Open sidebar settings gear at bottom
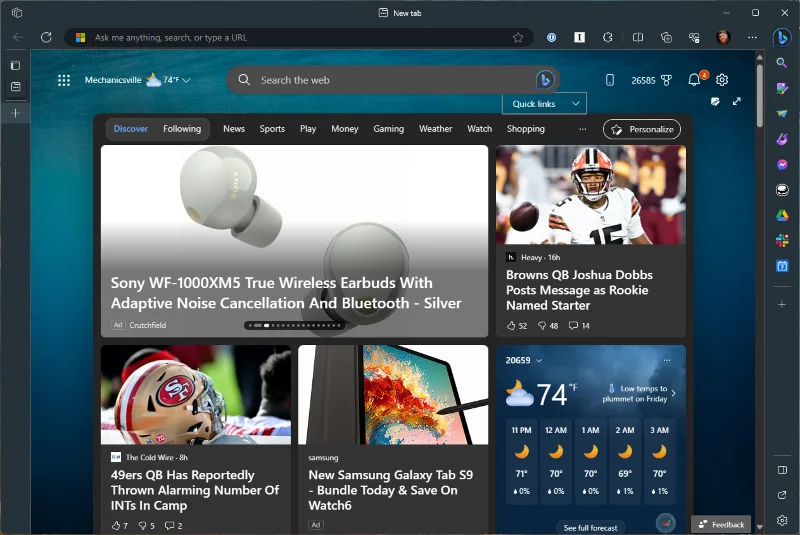Screen dimensions: 800x535 click(x=782, y=520)
